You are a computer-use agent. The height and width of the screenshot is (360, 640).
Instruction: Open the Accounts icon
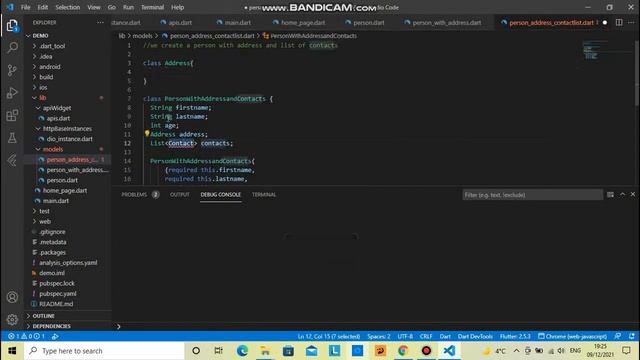point(12,297)
